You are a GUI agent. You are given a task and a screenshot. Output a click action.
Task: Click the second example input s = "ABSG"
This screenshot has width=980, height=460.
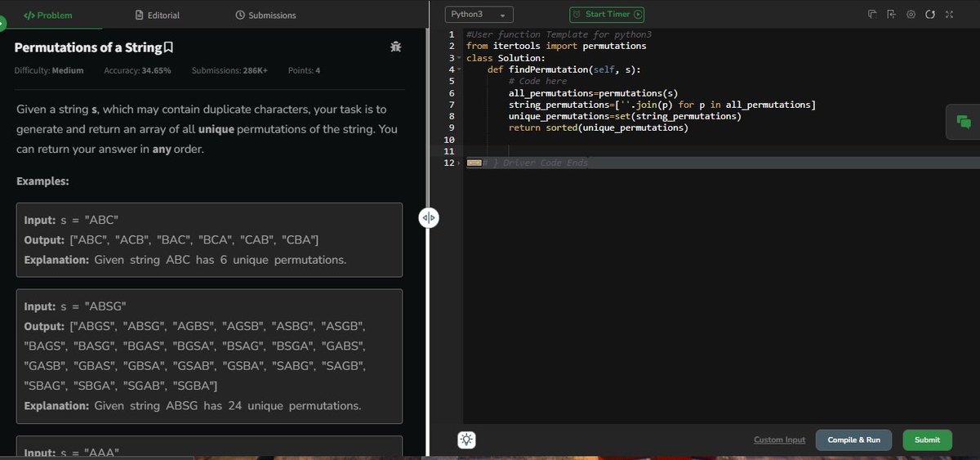point(75,306)
